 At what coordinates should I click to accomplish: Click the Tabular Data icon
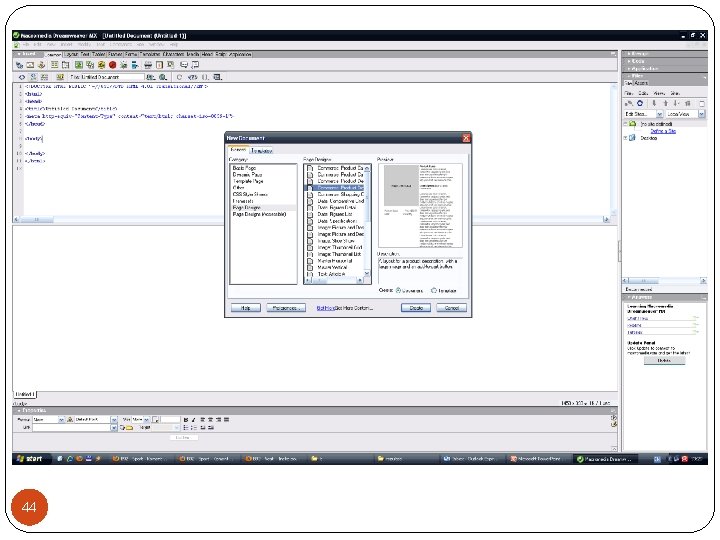[170, 65]
